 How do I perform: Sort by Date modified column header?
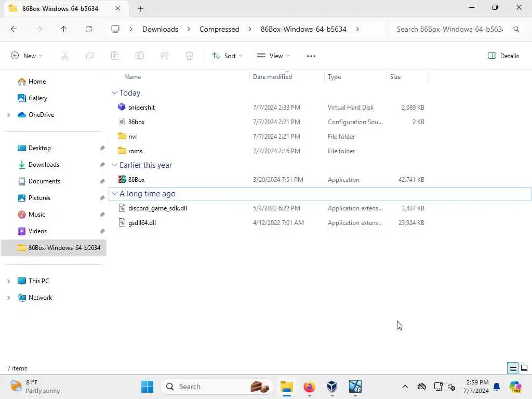click(x=272, y=77)
